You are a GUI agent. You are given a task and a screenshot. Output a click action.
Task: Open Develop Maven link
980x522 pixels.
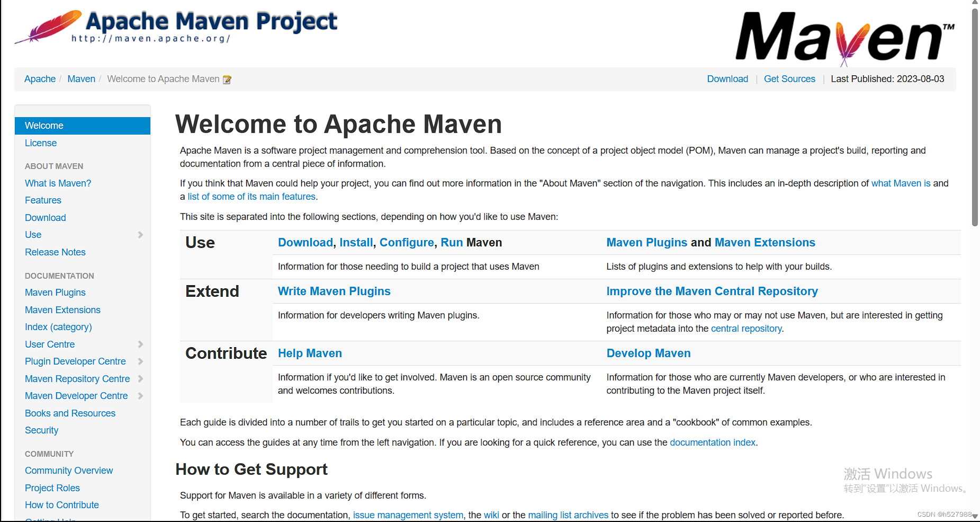pyautogui.click(x=649, y=353)
